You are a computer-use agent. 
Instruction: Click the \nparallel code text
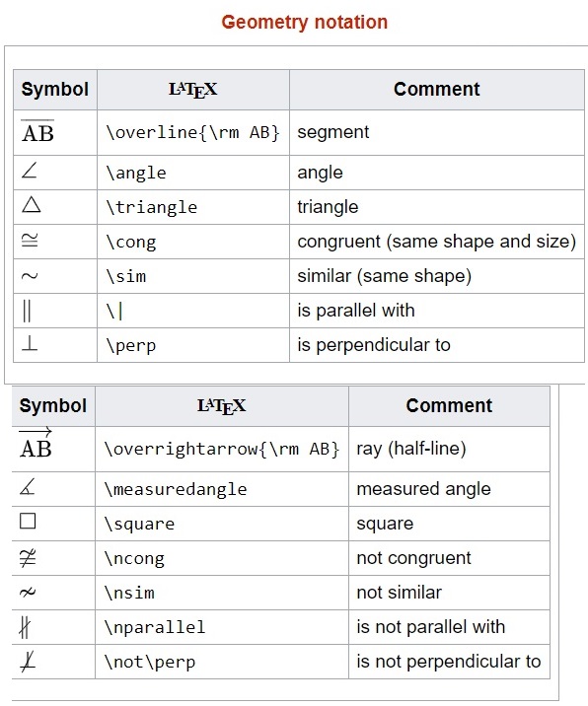click(x=155, y=627)
